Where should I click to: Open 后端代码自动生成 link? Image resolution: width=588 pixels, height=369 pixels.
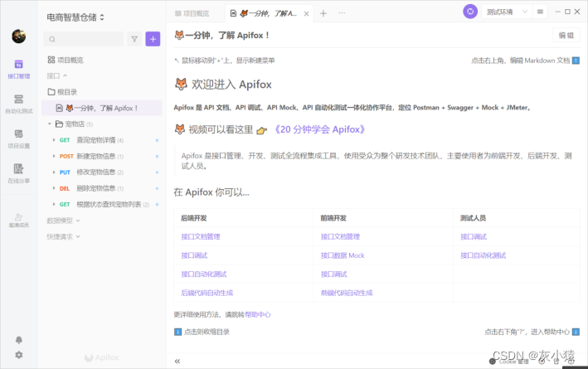coord(207,293)
